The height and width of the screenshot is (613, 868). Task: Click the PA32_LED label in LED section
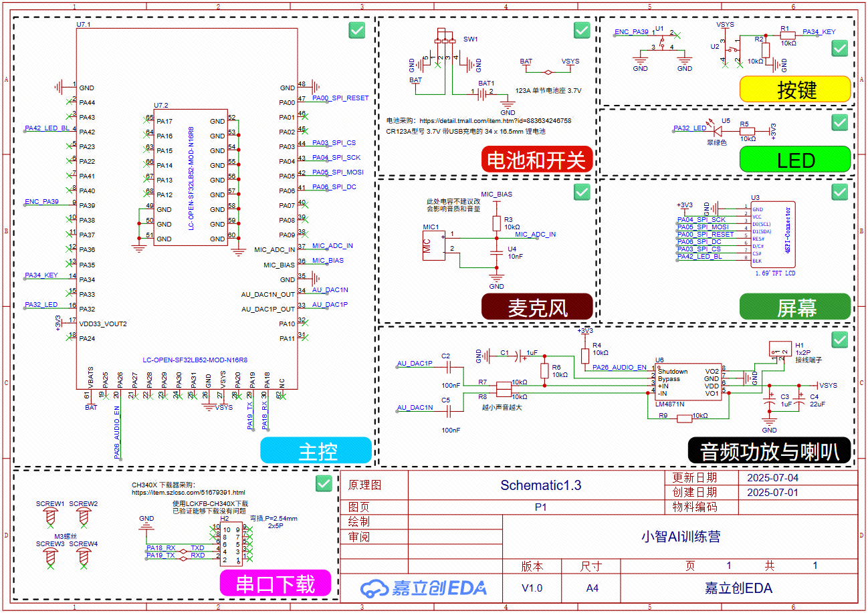coord(690,128)
